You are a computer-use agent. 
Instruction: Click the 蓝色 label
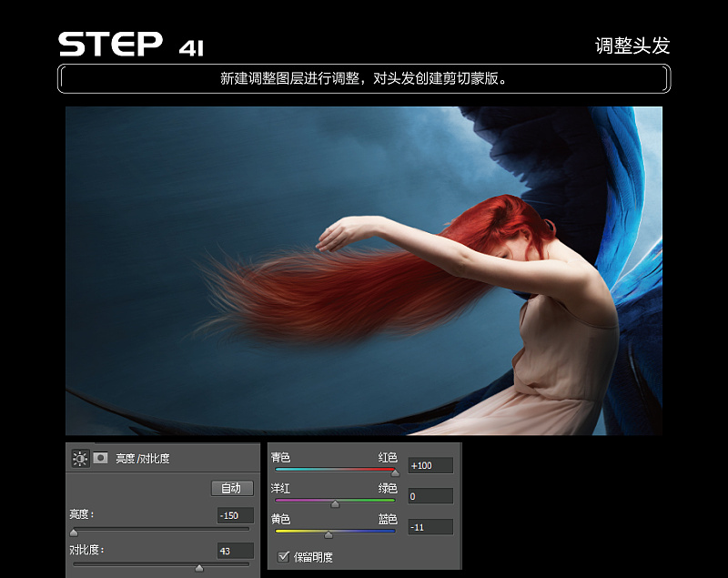point(388,519)
